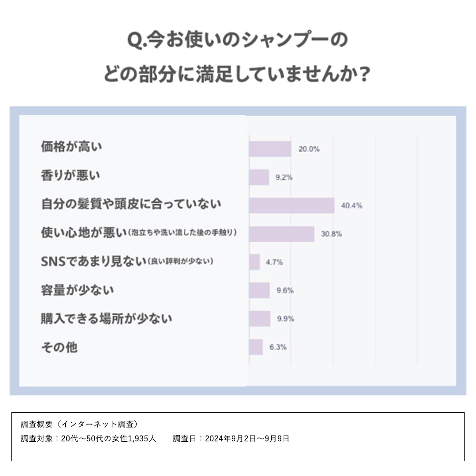
Task: Click the 調査概要 heading text
Action: click(79, 424)
